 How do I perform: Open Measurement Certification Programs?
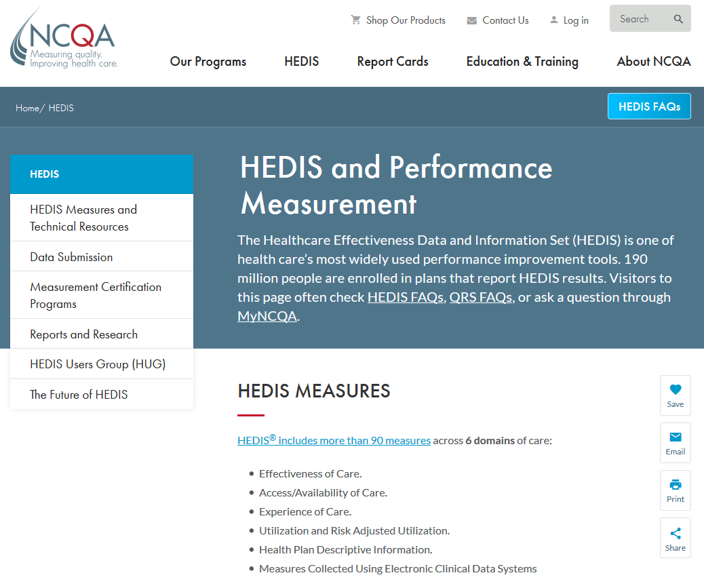102,295
